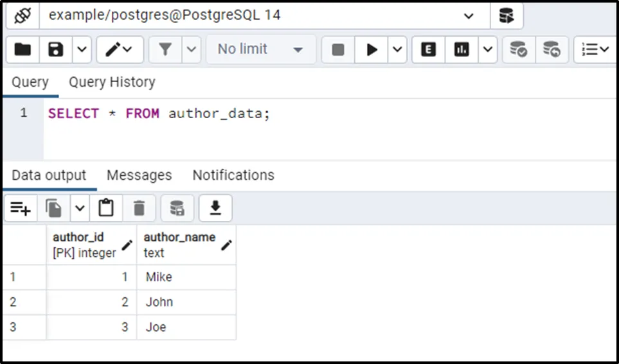Download the results as a file
Viewport: 619px width, 364px height.
pyautogui.click(x=215, y=208)
